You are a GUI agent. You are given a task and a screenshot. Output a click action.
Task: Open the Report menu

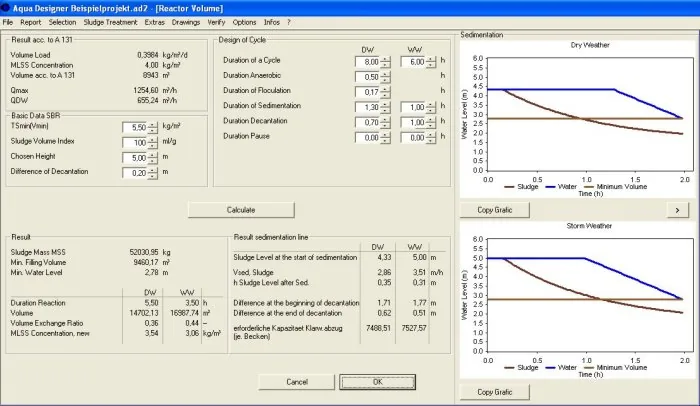[x=30, y=22]
